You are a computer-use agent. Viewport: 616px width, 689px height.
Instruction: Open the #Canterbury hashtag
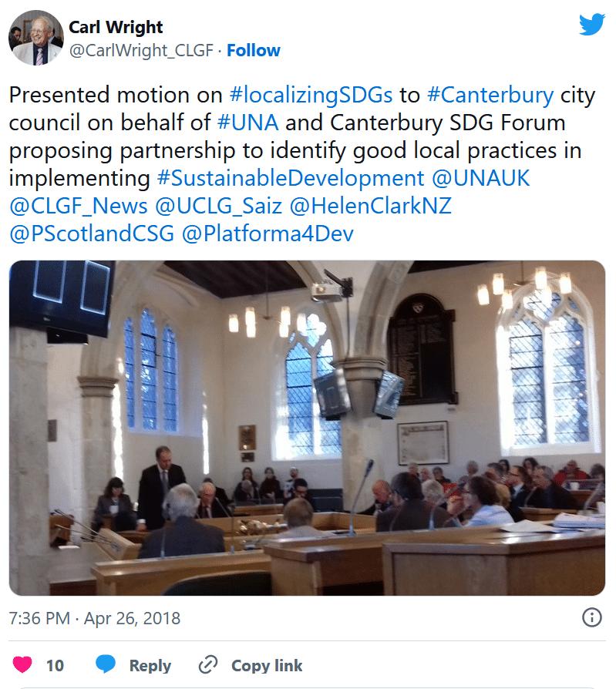[490, 96]
